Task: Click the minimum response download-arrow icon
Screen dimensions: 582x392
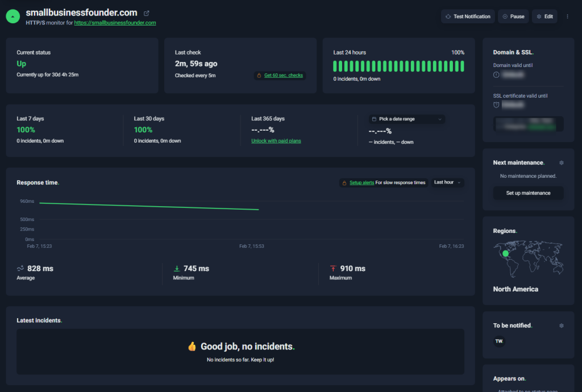Action: pos(177,268)
